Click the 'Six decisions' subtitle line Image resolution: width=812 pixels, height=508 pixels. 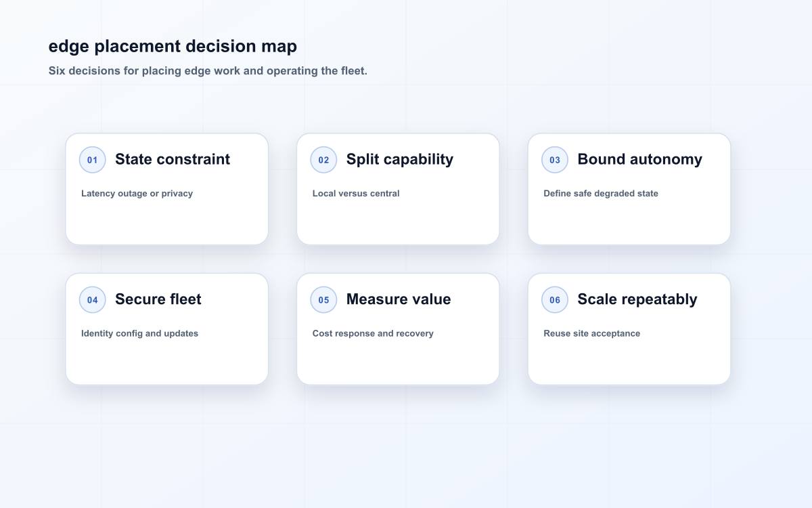(x=208, y=71)
